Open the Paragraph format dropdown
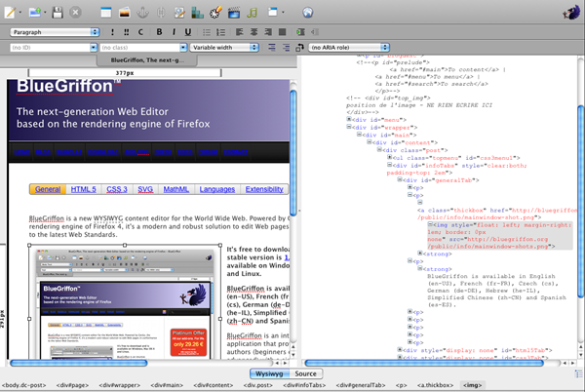This screenshot has height=392, width=585. click(x=55, y=32)
